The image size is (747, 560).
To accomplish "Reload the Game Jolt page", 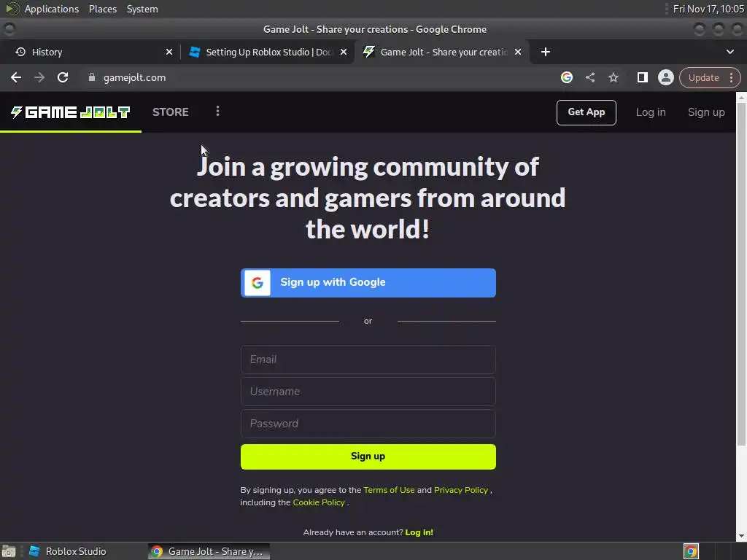I will click(x=63, y=77).
